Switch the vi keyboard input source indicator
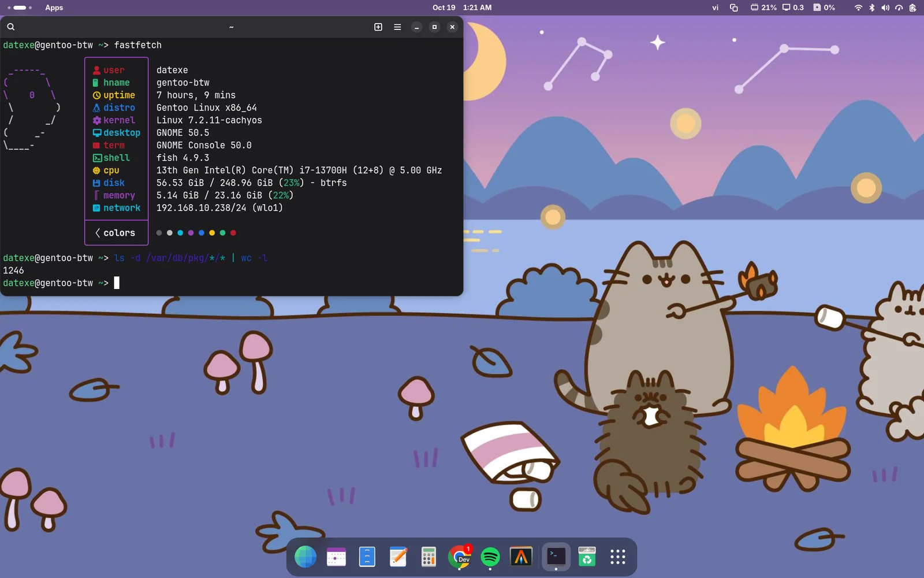The image size is (924, 578). (715, 8)
